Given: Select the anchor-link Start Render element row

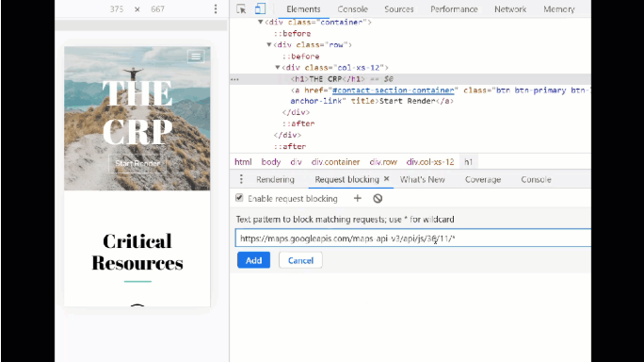Looking at the screenshot, I should coord(440,95).
